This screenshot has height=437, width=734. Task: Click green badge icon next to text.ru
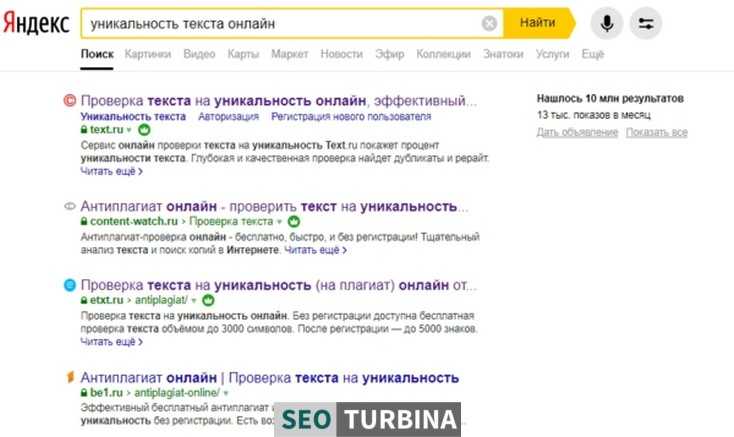point(144,130)
